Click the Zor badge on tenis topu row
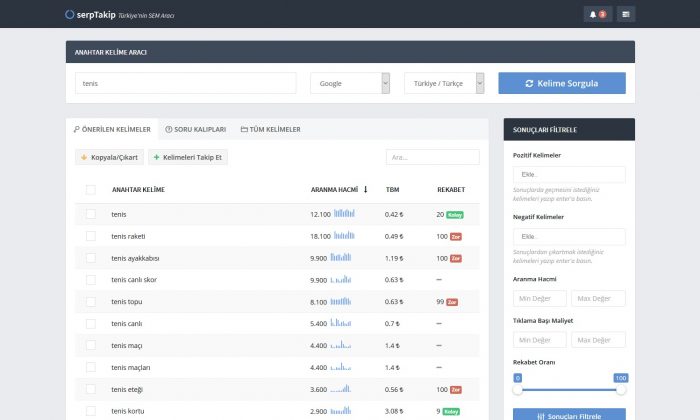700x420 pixels. [x=452, y=302]
